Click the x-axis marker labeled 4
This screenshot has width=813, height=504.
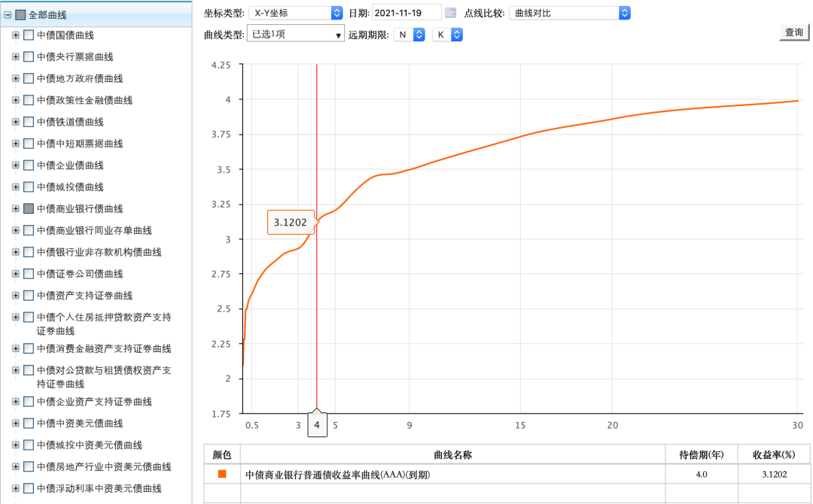coord(318,425)
